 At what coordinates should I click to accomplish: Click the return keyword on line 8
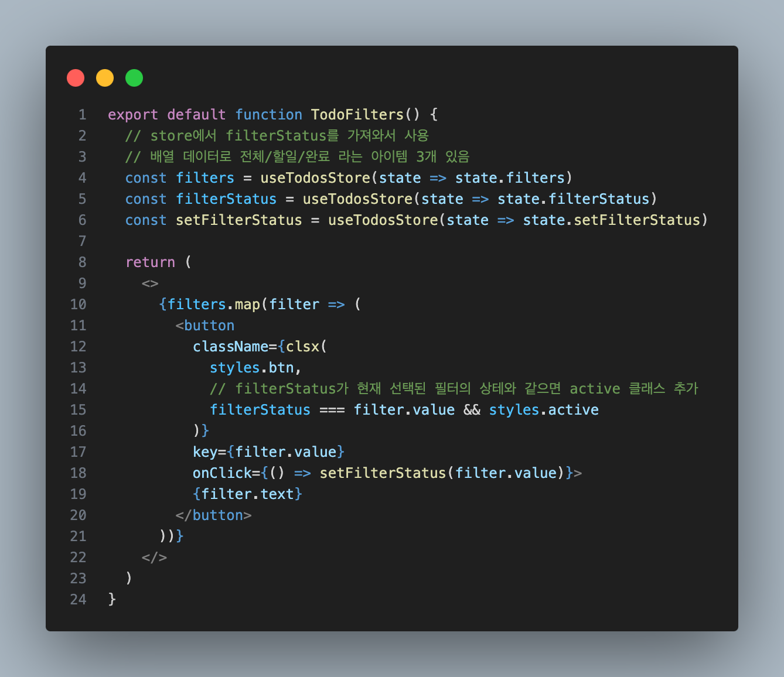151,262
